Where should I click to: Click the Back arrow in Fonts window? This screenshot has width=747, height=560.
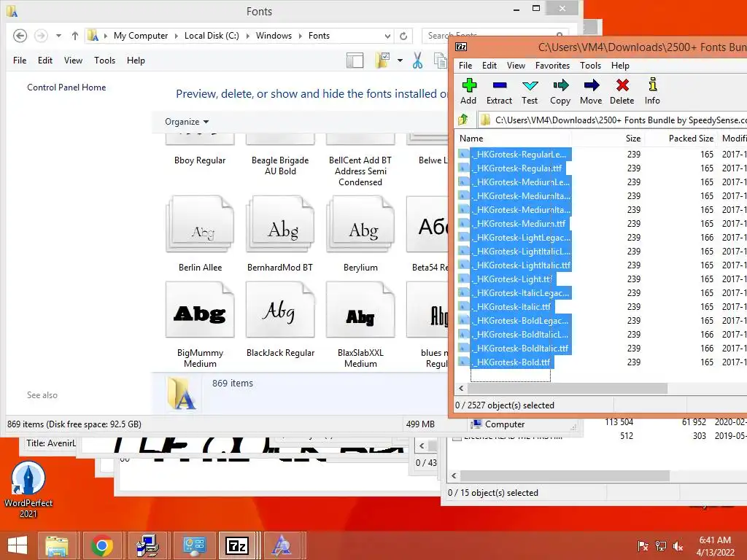coord(20,36)
